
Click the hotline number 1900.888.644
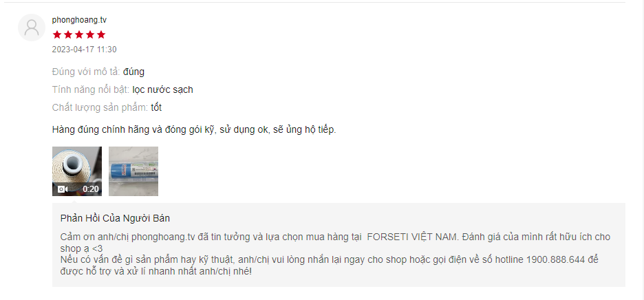[x=555, y=260]
